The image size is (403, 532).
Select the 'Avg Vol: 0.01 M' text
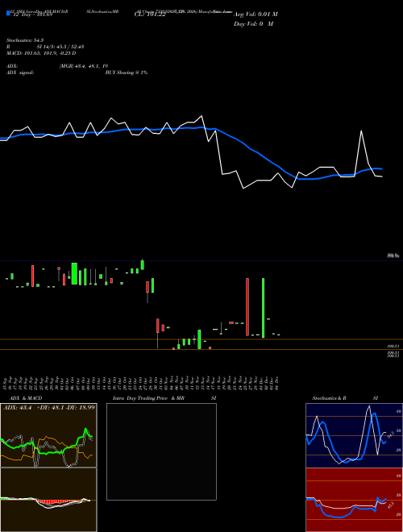[x=256, y=15]
